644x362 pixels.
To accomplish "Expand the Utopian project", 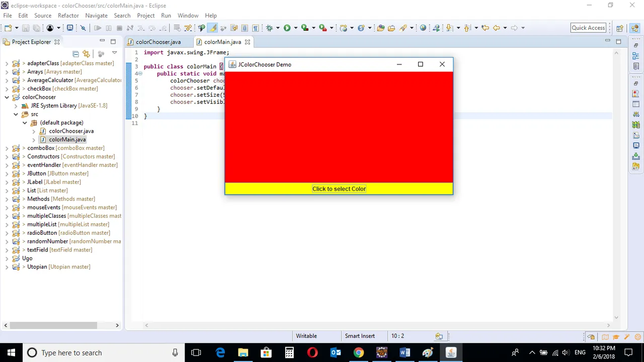I will pyautogui.click(x=7, y=266).
